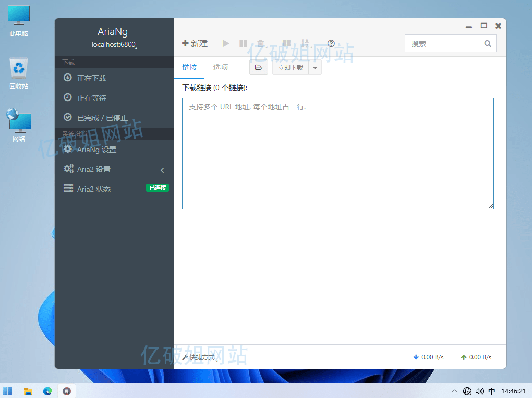Open AriaNg 设置 with gear icon
The image size is (532, 398).
96,150
